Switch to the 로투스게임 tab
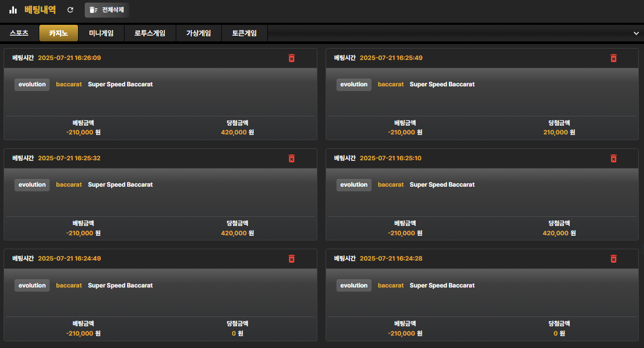 tap(150, 33)
